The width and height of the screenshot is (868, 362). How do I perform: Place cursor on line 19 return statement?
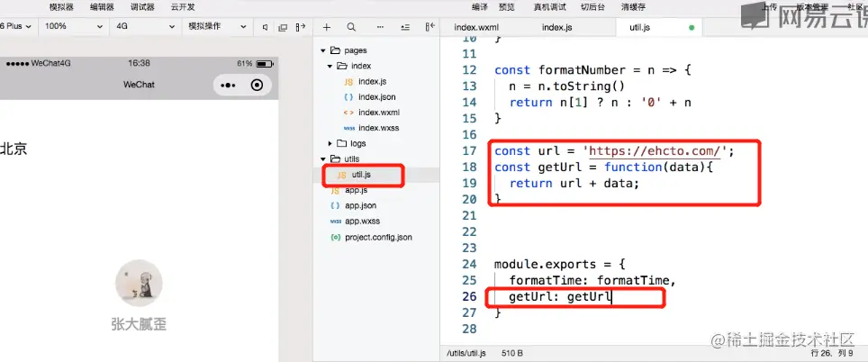574,183
